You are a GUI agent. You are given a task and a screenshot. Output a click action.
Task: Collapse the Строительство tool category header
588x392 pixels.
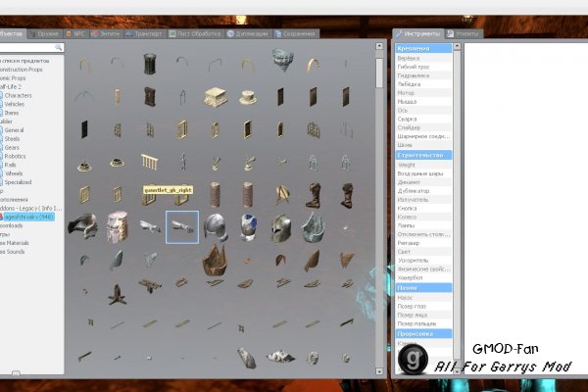click(423, 155)
